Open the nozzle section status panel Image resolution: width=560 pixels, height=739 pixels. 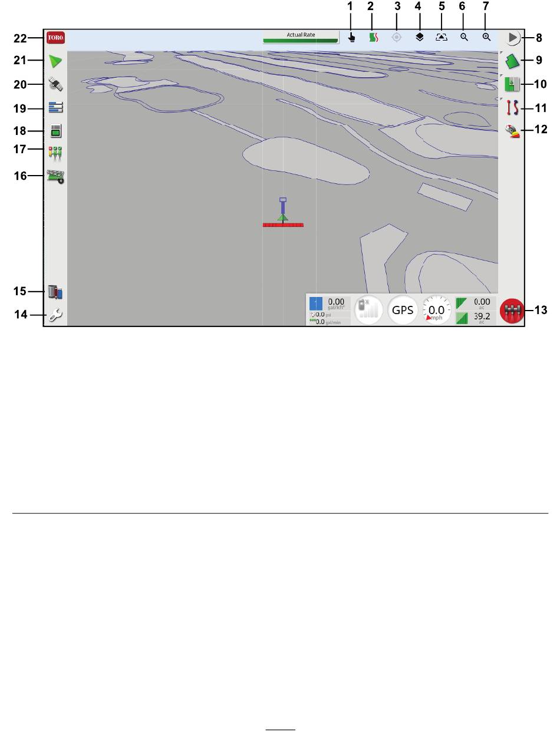coord(56,151)
